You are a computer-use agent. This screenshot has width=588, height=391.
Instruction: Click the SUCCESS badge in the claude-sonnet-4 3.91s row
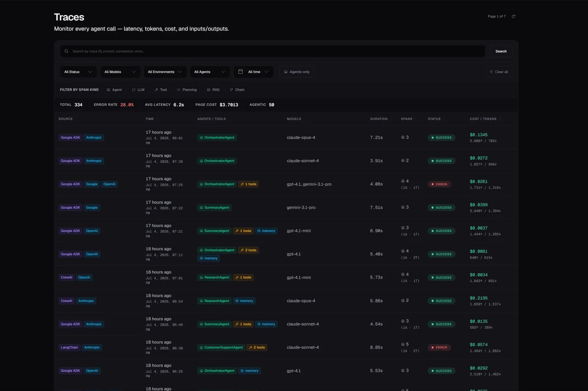[441, 161]
